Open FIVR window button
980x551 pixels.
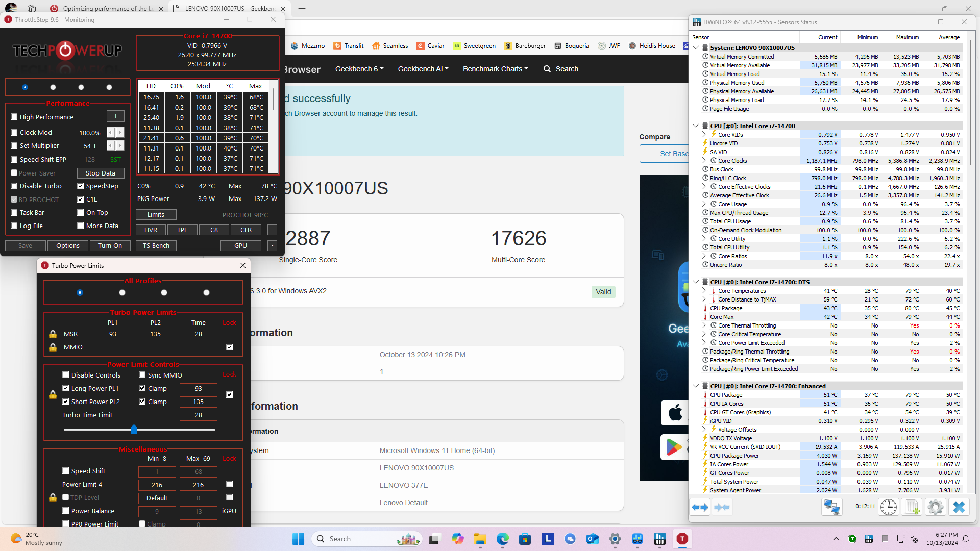pos(151,230)
